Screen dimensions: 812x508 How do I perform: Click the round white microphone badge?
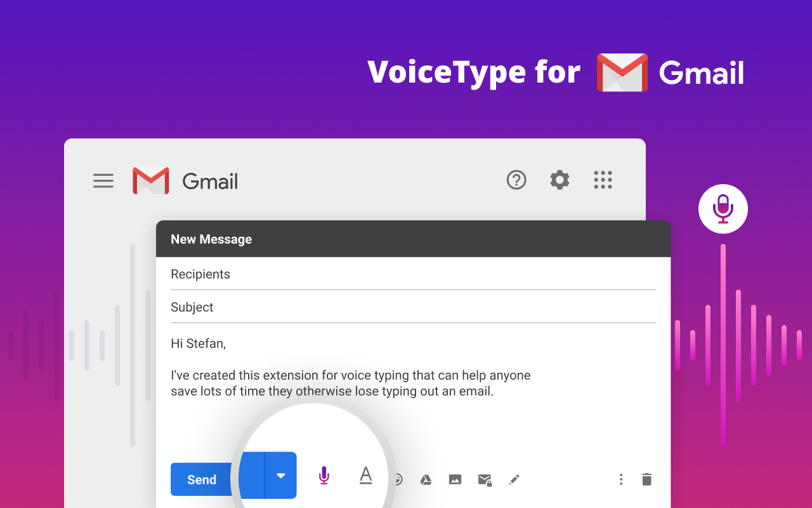click(x=723, y=209)
